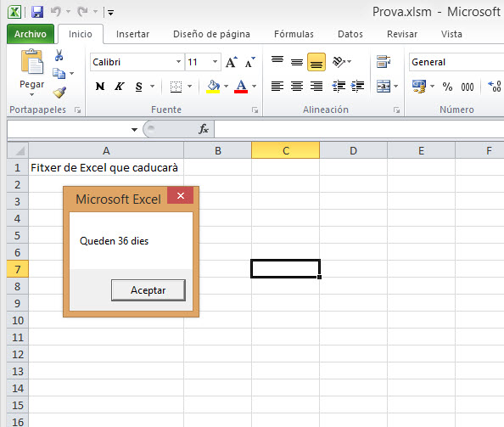This screenshot has width=504, height=427.
Task: Switch to the Vista tab
Action: tap(451, 34)
